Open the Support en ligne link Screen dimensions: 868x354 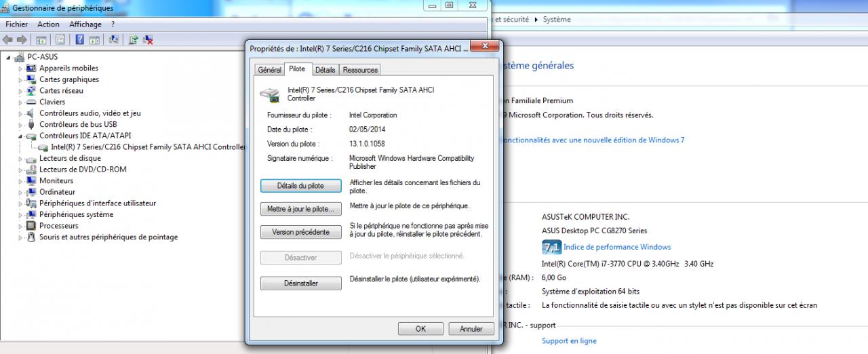[569, 341]
